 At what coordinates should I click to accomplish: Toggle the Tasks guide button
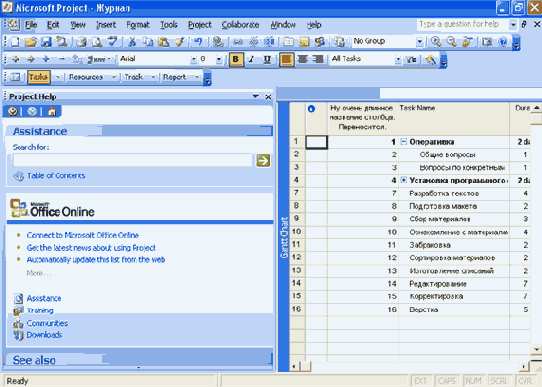(38, 77)
